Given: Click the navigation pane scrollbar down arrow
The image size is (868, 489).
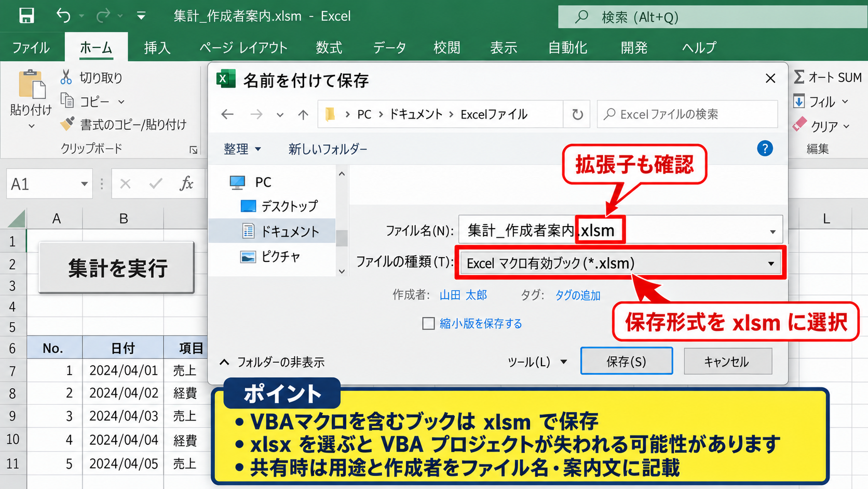Looking at the screenshot, I should click(342, 271).
